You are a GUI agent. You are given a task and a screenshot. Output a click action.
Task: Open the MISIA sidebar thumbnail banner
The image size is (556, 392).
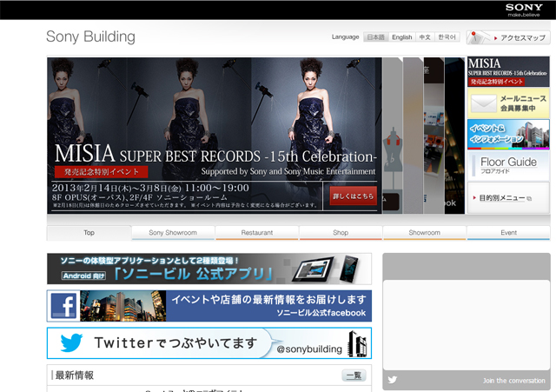(x=508, y=71)
